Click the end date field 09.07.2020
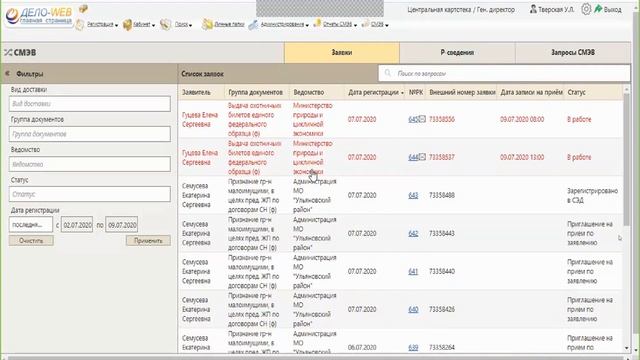 [122, 225]
